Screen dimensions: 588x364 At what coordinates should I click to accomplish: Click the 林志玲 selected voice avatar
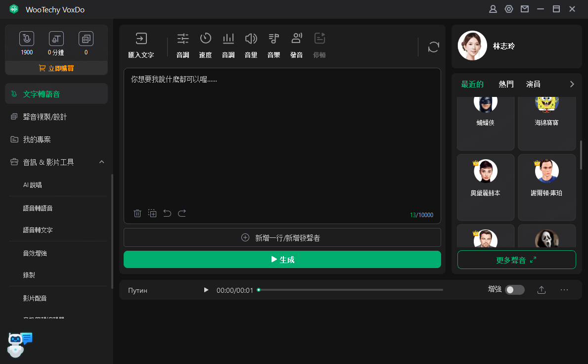tap(472, 45)
